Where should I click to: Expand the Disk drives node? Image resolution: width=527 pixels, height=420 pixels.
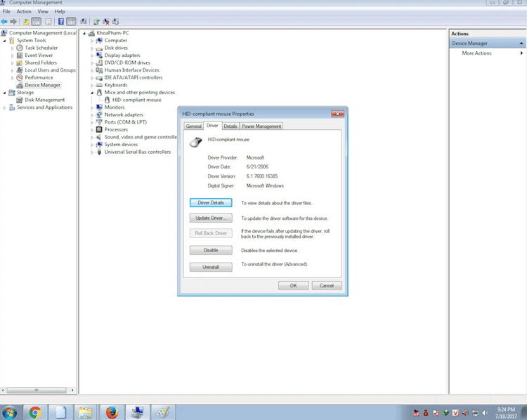coord(92,48)
